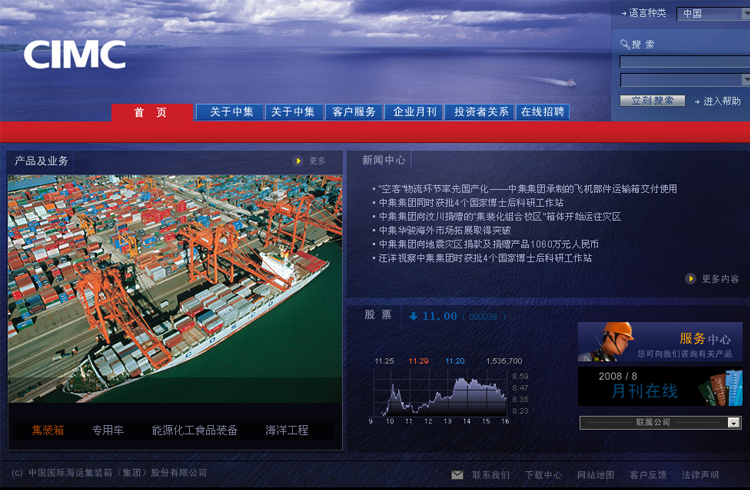The height and width of the screenshot is (490, 750).
Task: Expand the 联属公司 dropdown
Action: (660, 423)
